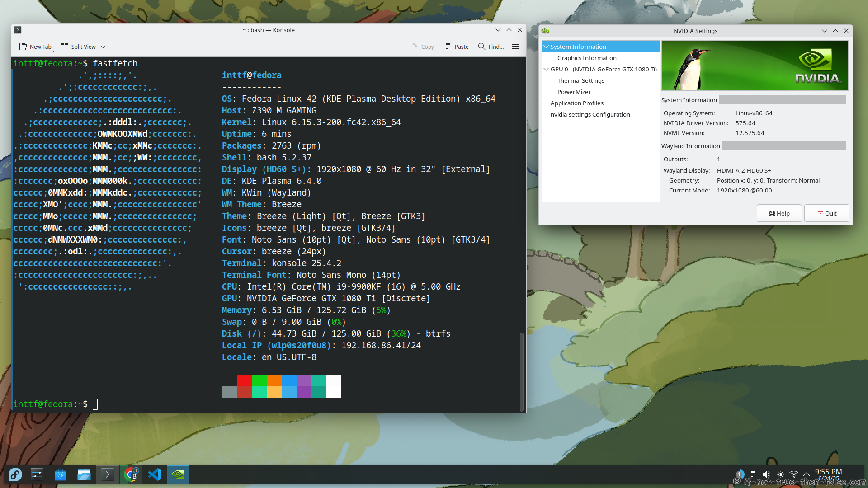Open the PowerMizer page
Viewport: 868px width, 488px height.
tap(574, 92)
